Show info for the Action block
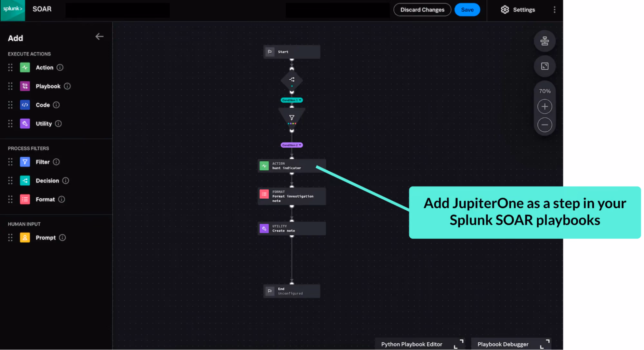644x350 pixels. (60, 67)
